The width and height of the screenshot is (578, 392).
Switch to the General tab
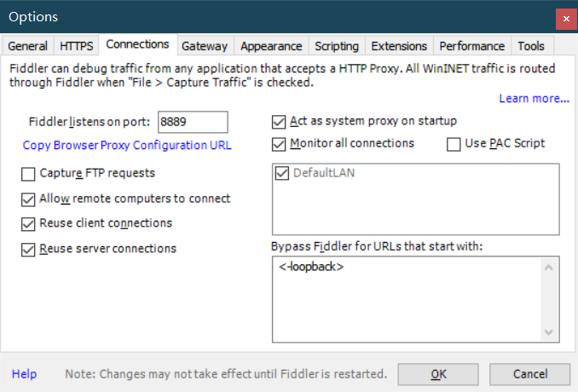pos(27,46)
